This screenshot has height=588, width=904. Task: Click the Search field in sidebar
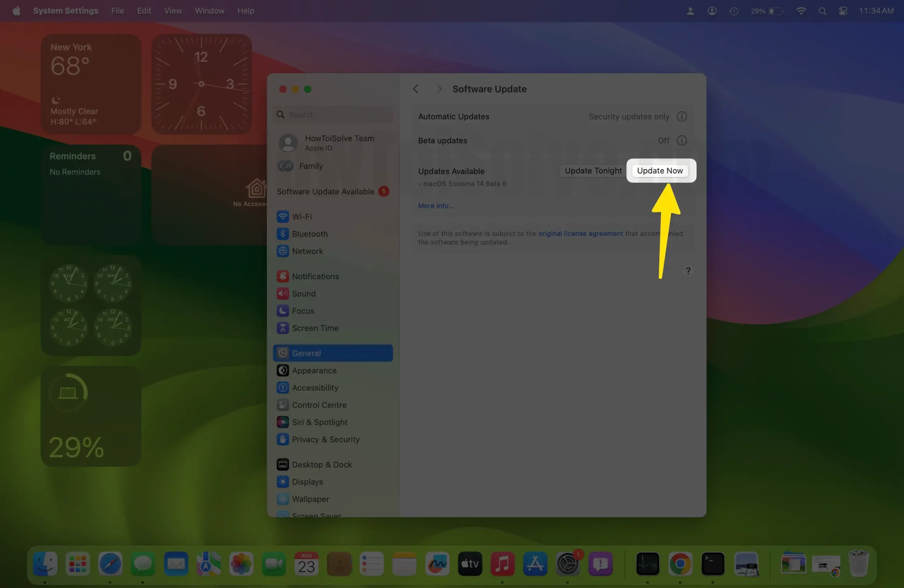click(333, 114)
